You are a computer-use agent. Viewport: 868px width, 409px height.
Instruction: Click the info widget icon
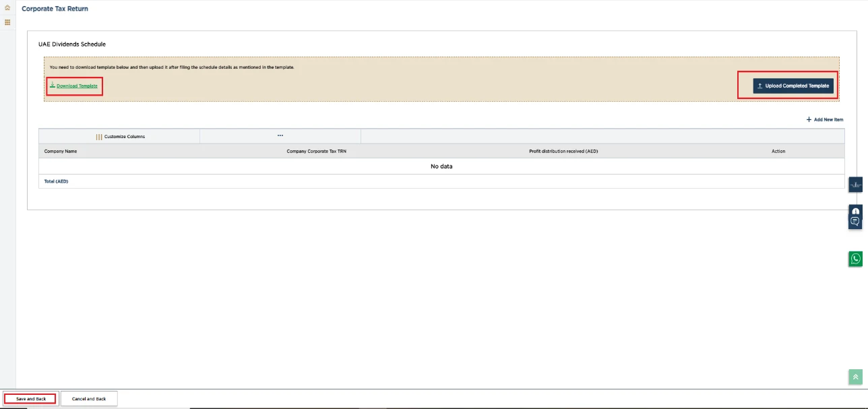[855, 210]
